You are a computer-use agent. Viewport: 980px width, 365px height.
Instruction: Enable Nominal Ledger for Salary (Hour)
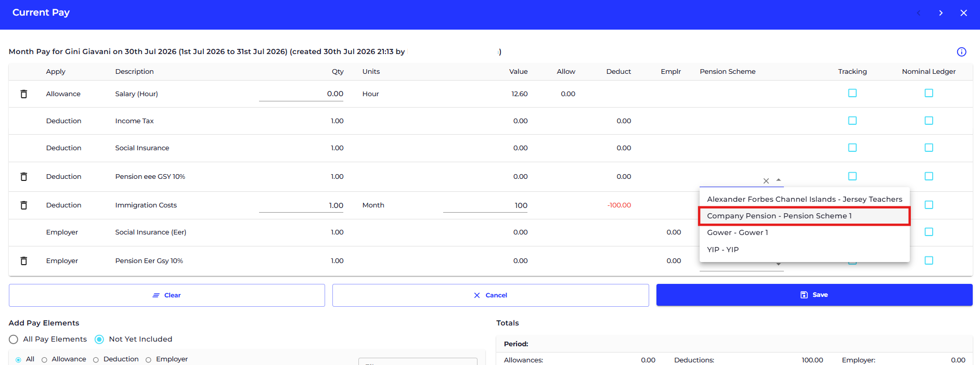pos(929,93)
